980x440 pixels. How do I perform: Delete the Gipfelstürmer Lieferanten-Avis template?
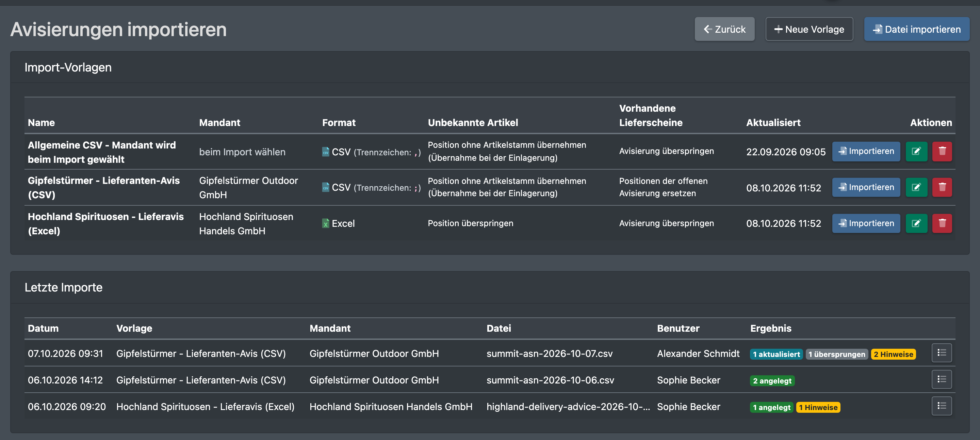(942, 187)
